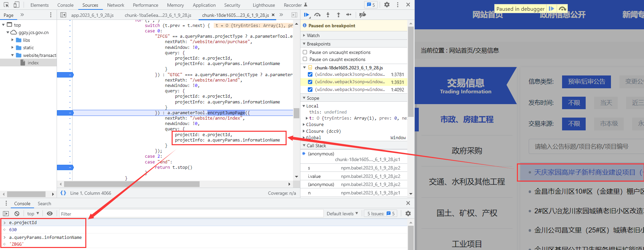Click the 预审/后审公告 button on the page
Viewport: 644px width, 250px height.
(x=586, y=82)
